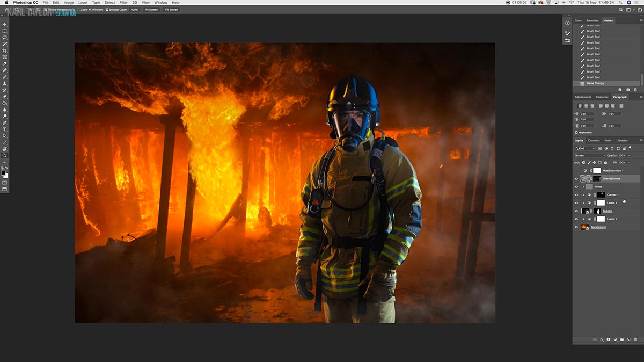Select the Name Change history state
The height and width of the screenshot is (362, 644).
tap(606, 83)
